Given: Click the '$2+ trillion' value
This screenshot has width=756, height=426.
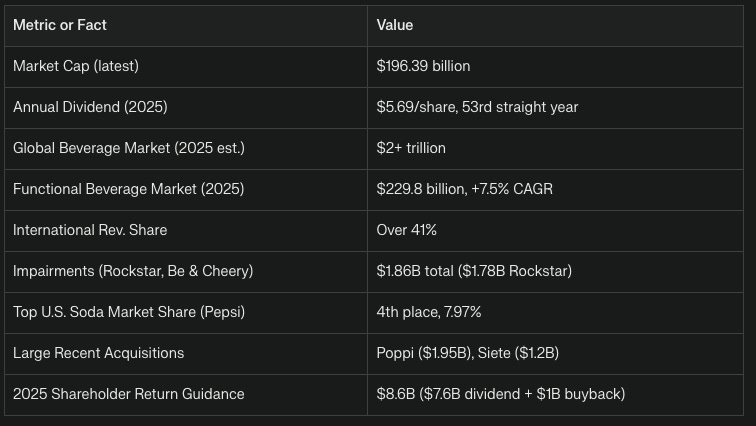Looking at the screenshot, I should point(411,148).
